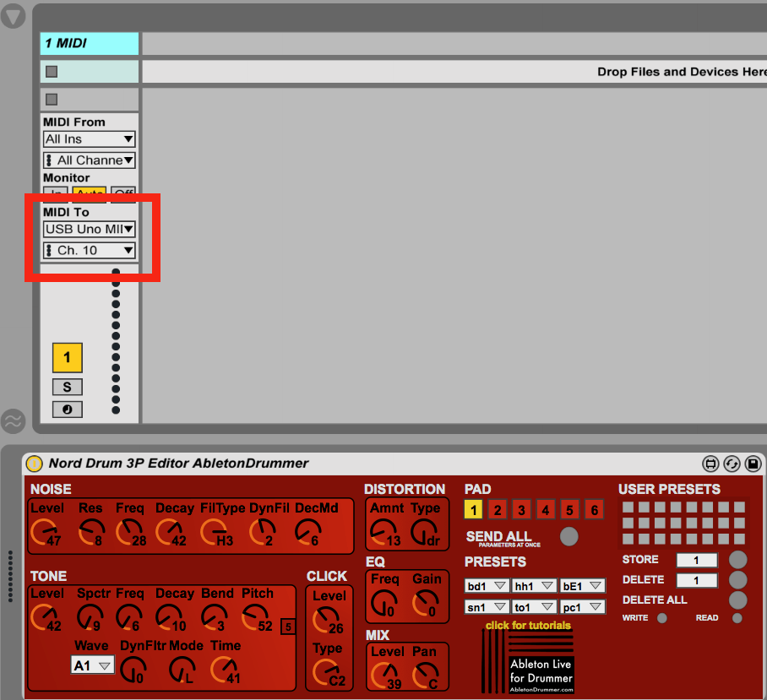Viewport: 767px width, 700px height.
Task: Click the SEND ALL grey round button
Action: 568,536
